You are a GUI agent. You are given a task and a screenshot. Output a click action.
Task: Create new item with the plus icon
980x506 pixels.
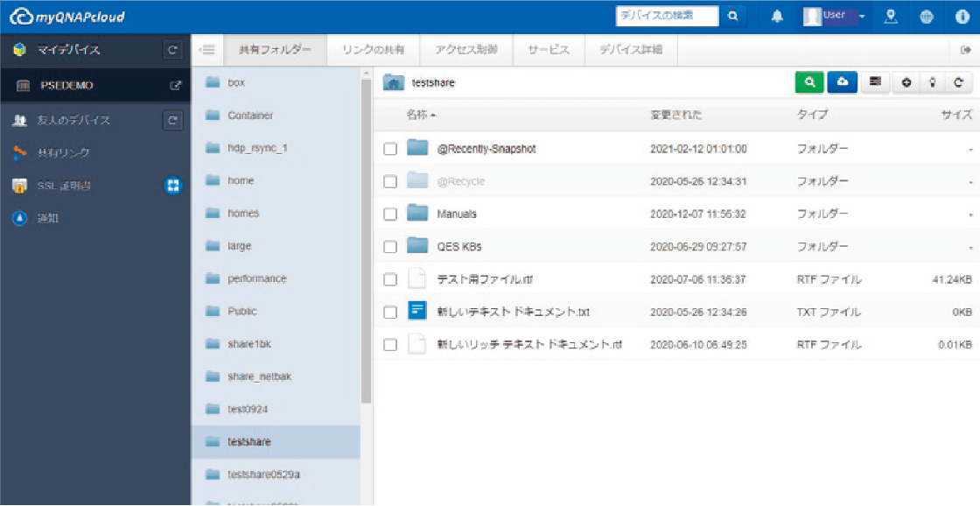tap(906, 81)
